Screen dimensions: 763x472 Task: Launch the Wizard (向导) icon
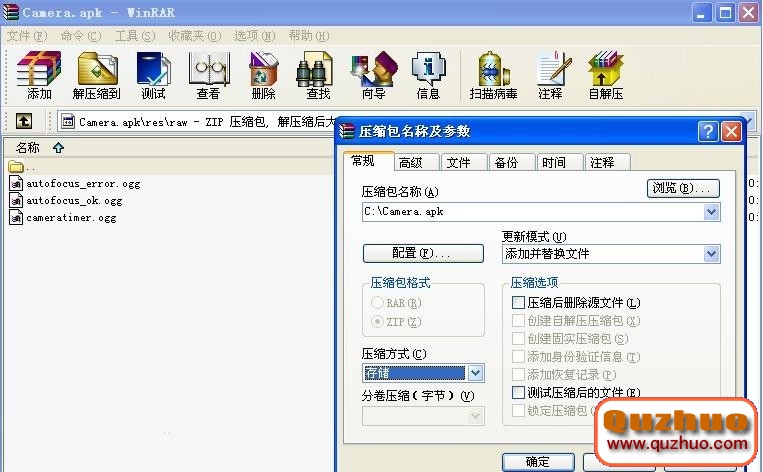click(x=373, y=75)
